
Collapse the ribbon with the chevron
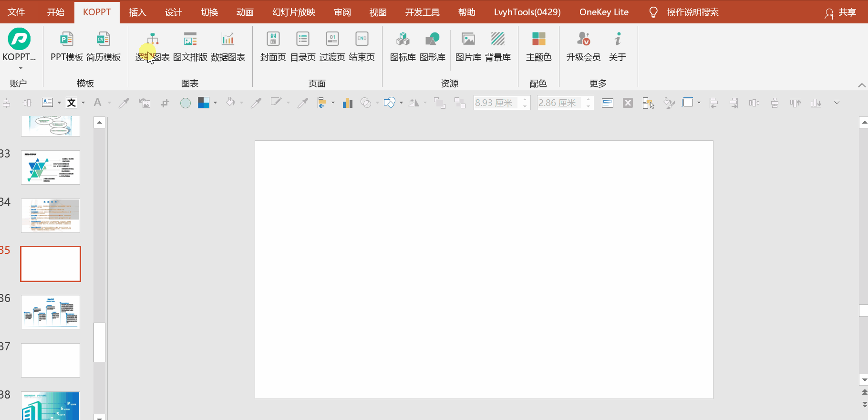point(861,85)
